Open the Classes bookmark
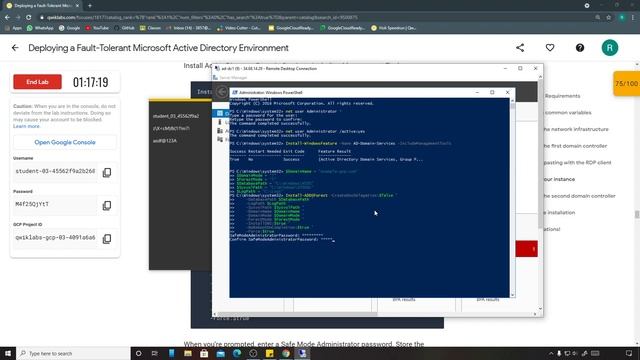This screenshot has height=360, width=640. tap(150, 28)
